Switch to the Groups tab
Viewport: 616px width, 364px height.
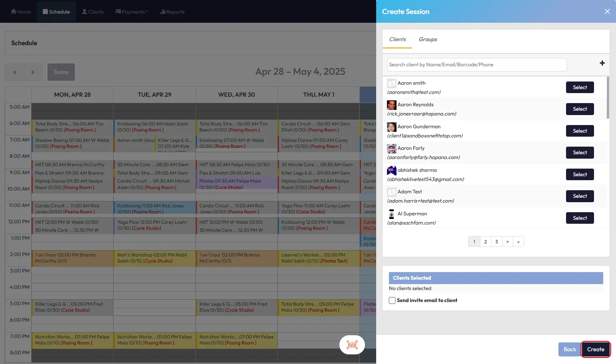427,39
